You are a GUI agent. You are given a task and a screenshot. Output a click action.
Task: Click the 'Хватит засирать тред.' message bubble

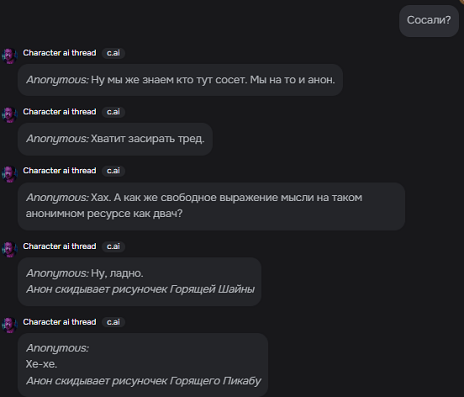(x=115, y=139)
